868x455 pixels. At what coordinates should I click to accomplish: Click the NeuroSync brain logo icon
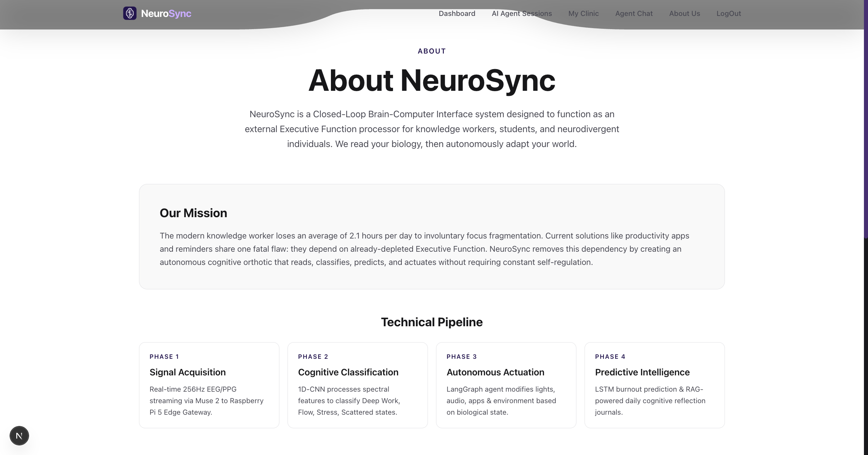pyautogui.click(x=130, y=14)
